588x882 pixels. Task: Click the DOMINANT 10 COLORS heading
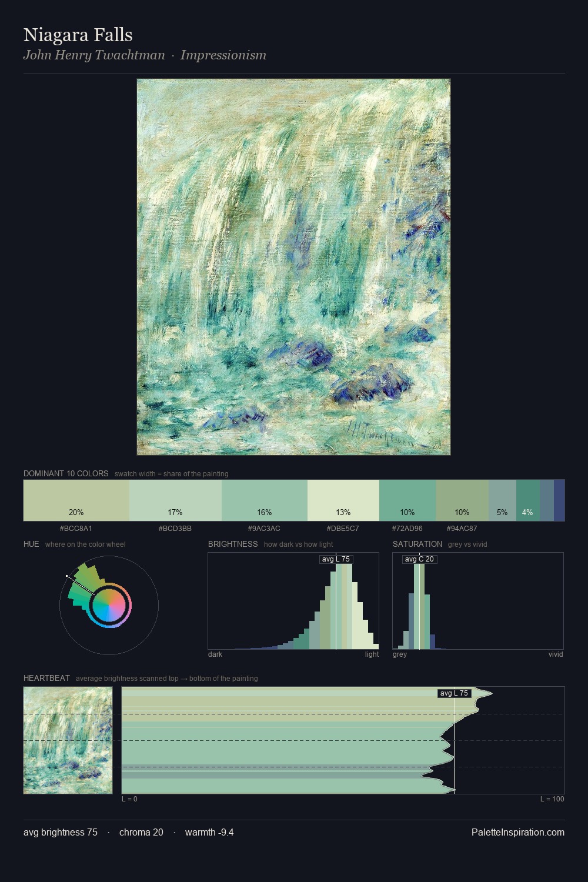click(x=66, y=473)
